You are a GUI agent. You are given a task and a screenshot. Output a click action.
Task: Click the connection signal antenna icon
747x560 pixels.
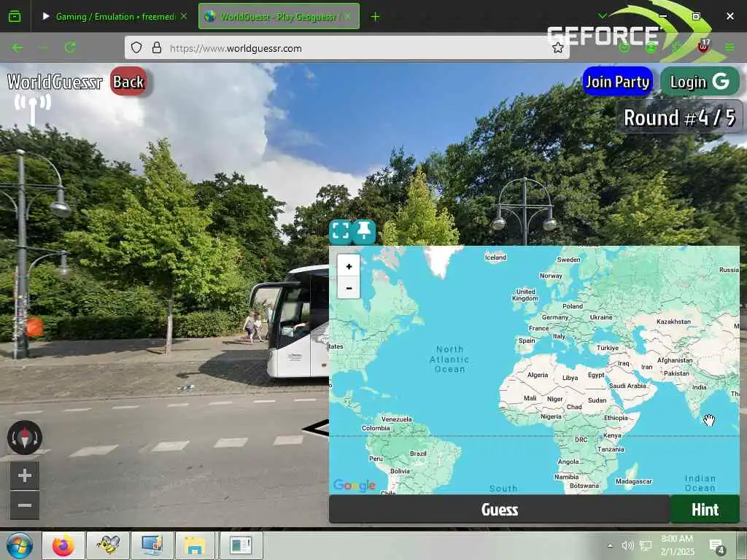click(32, 109)
